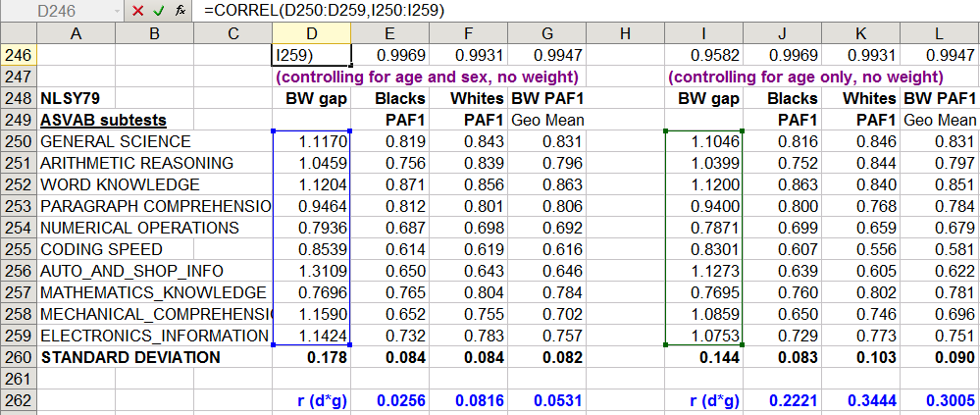Click correlation value 0.0256

390,400
